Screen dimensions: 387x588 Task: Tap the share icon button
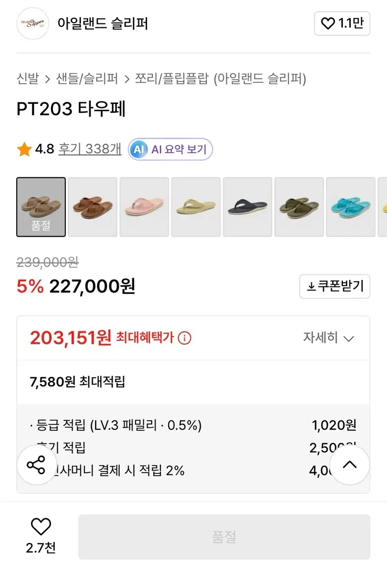37,465
